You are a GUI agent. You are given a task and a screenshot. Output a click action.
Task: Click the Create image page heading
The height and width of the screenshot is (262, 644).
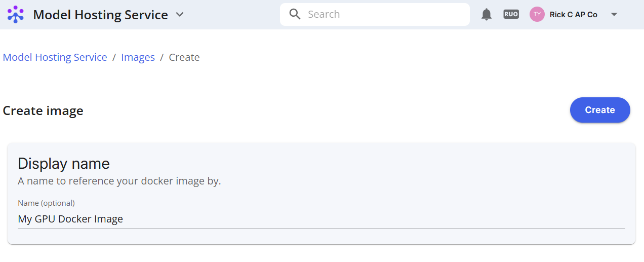coord(43,110)
